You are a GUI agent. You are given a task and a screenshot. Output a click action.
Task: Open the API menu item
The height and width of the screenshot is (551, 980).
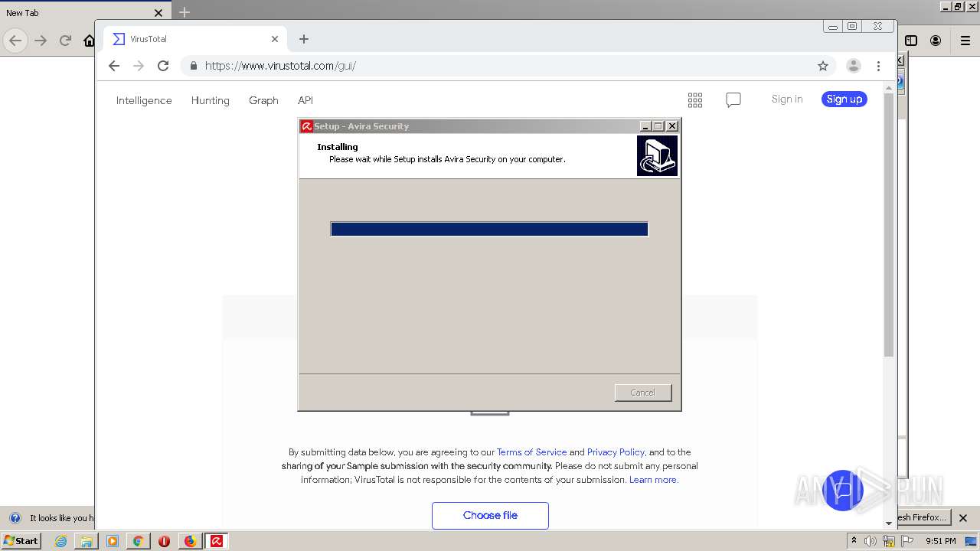[305, 100]
